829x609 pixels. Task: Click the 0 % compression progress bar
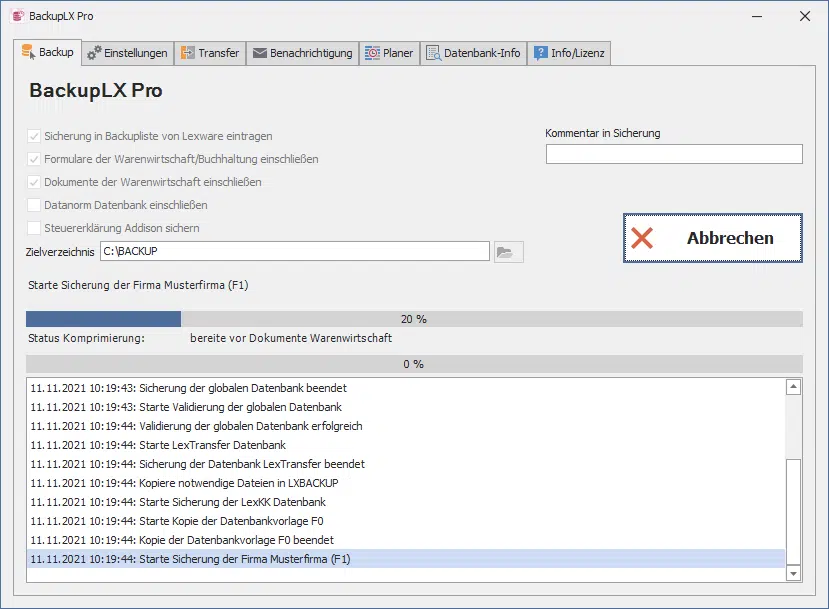click(414, 364)
